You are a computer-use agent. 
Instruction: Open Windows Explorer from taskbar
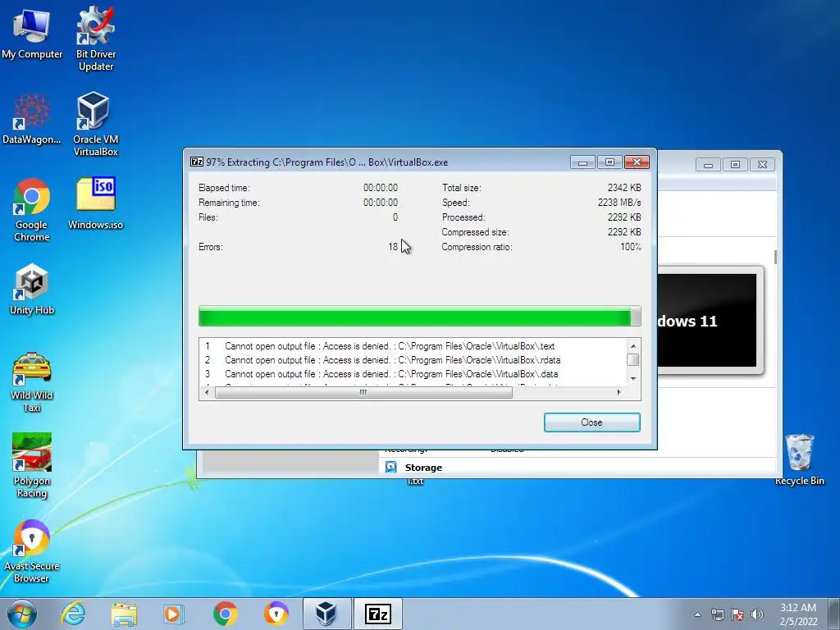(124, 614)
